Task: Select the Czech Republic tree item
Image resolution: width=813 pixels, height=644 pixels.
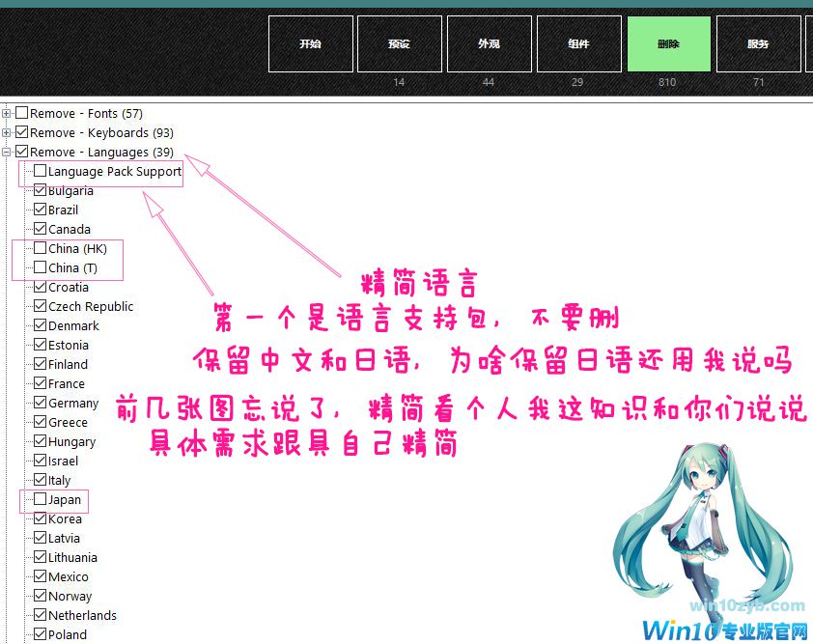Action: click(91, 307)
